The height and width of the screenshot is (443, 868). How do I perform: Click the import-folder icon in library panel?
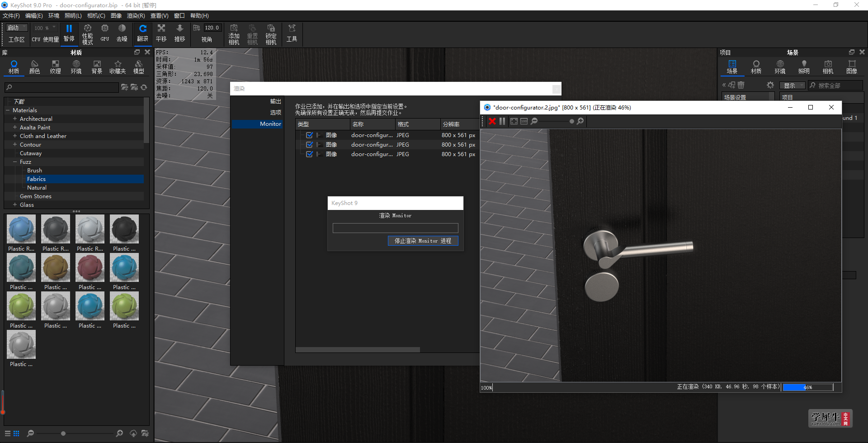pyautogui.click(x=134, y=87)
